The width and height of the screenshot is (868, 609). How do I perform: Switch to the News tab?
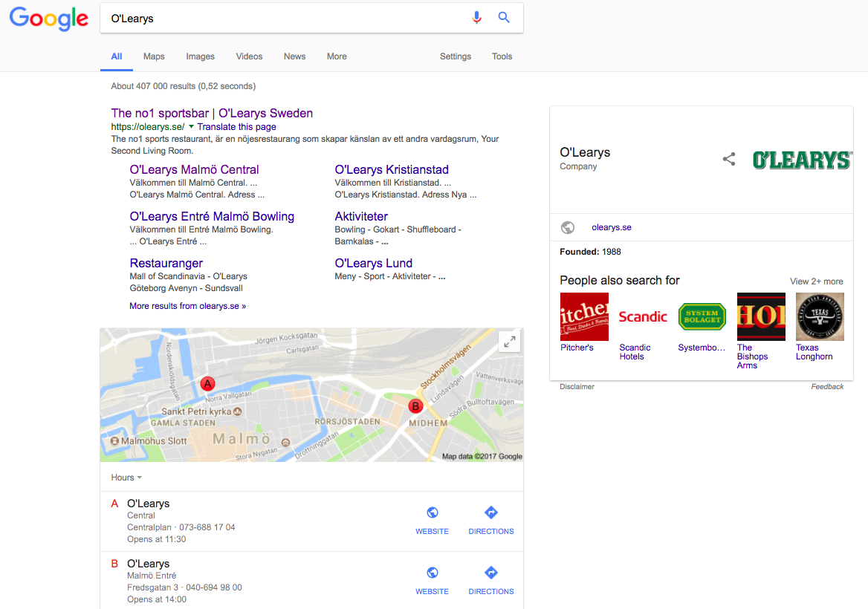point(294,56)
